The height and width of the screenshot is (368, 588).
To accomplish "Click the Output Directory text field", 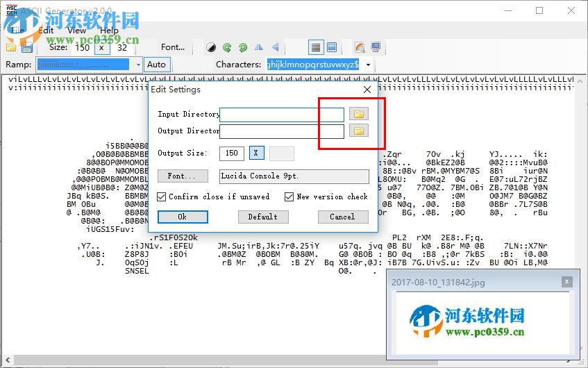I will coord(282,132).
